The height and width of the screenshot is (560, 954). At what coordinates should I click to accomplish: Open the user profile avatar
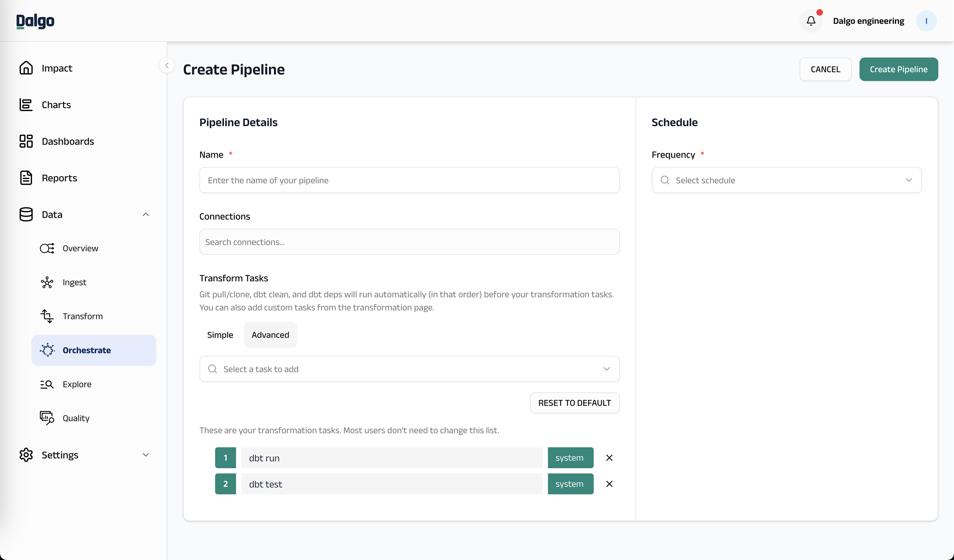coord(926,21)
